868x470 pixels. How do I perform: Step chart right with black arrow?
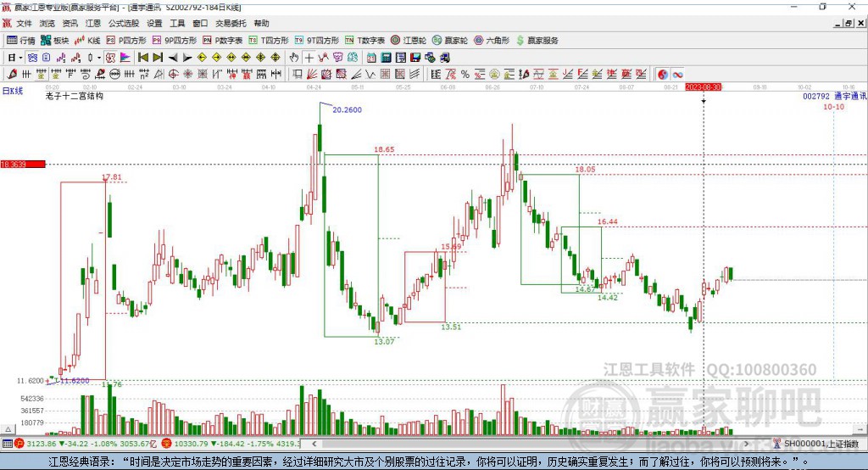point(187,58)
